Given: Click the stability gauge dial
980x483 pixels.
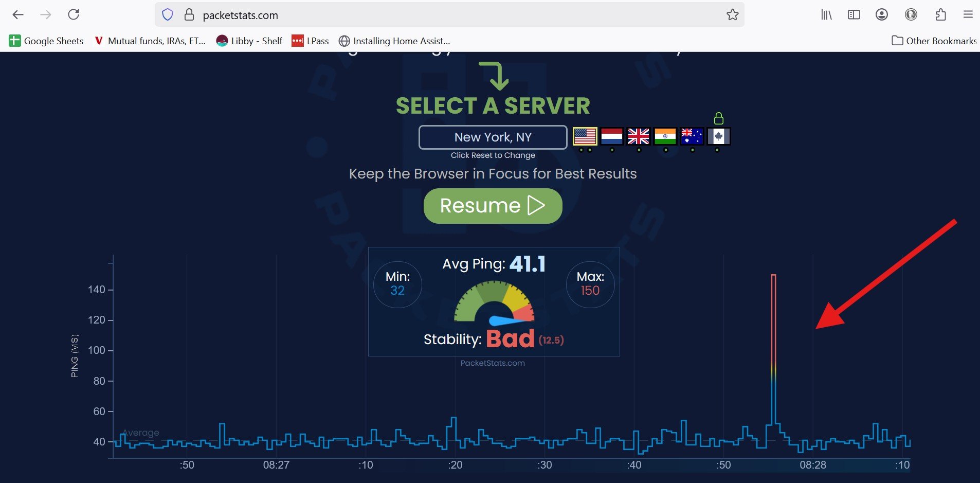Looking at the screenshot, I should (494, 305).
